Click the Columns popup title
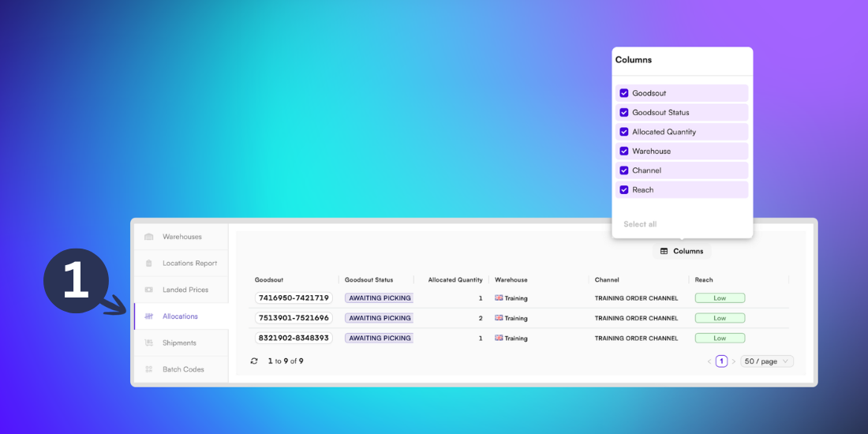This screenshot has width=868, height=434. 634,60
